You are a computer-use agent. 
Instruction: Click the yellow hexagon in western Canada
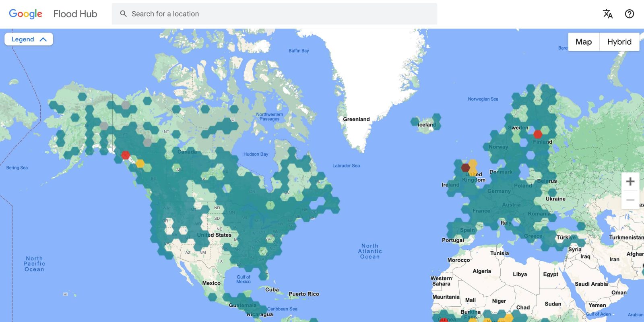(140, 163)
